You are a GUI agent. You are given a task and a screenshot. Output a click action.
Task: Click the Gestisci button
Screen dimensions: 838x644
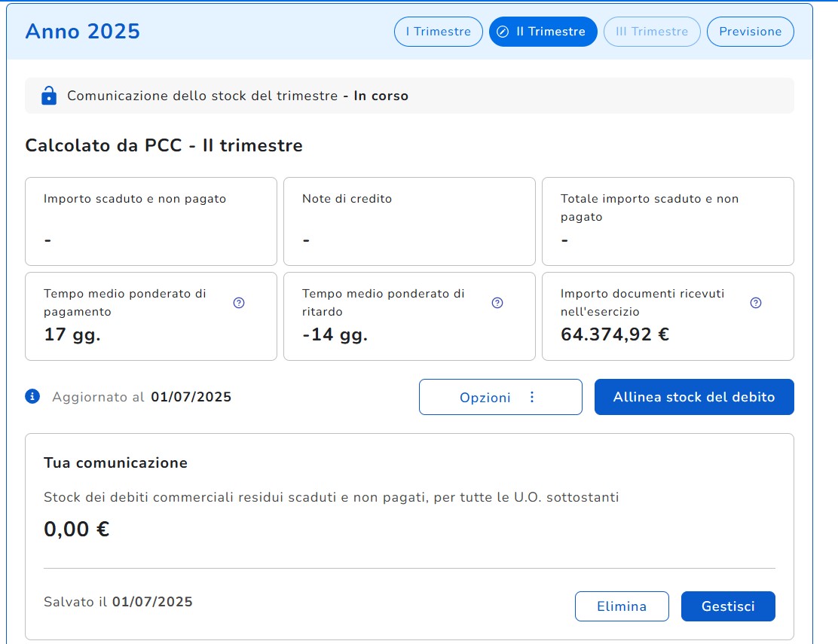[728, 606]
